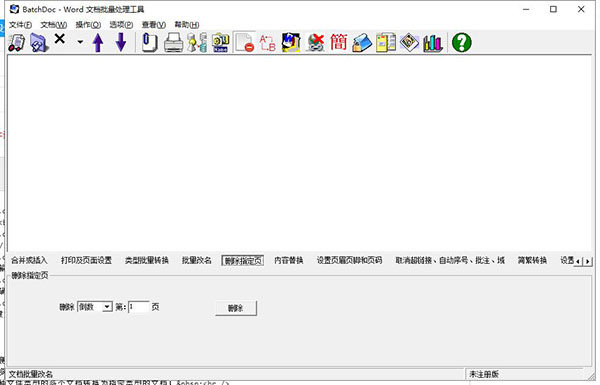The height and width of the screenshot is (385, 600).
Task: Click the remove hyperlinks red X icon
Action: pyautogui.click(x=316, y=42)
